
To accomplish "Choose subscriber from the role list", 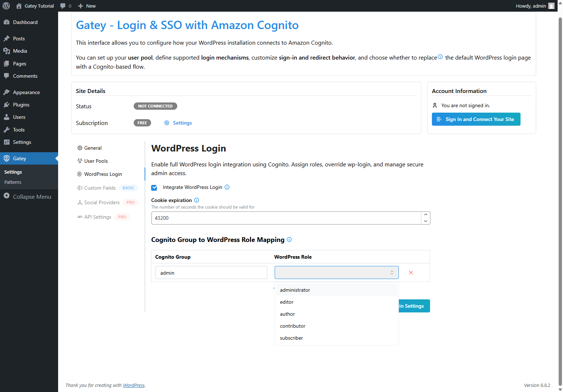I will (336, 338).
